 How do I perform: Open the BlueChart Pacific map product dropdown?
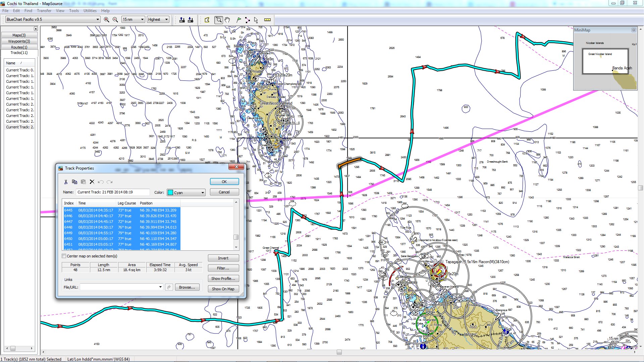point(53,19)
